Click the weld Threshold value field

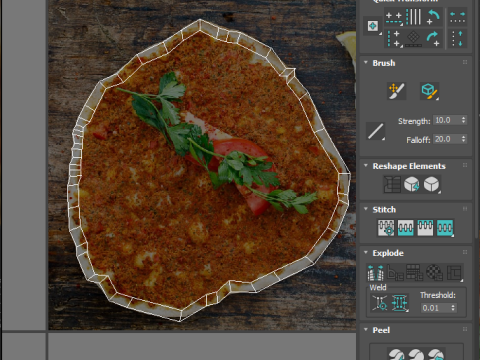[435, 308]
